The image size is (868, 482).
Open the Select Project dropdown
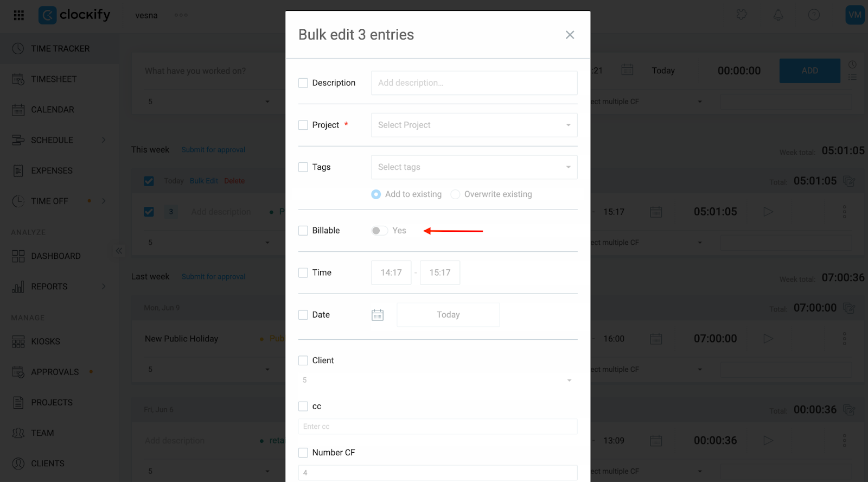tap(474, 125)
